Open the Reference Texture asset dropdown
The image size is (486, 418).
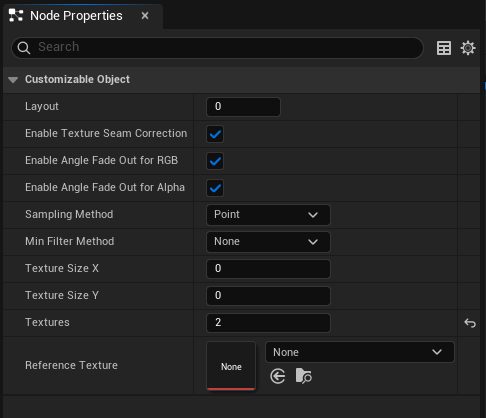[x=360, y=352]
